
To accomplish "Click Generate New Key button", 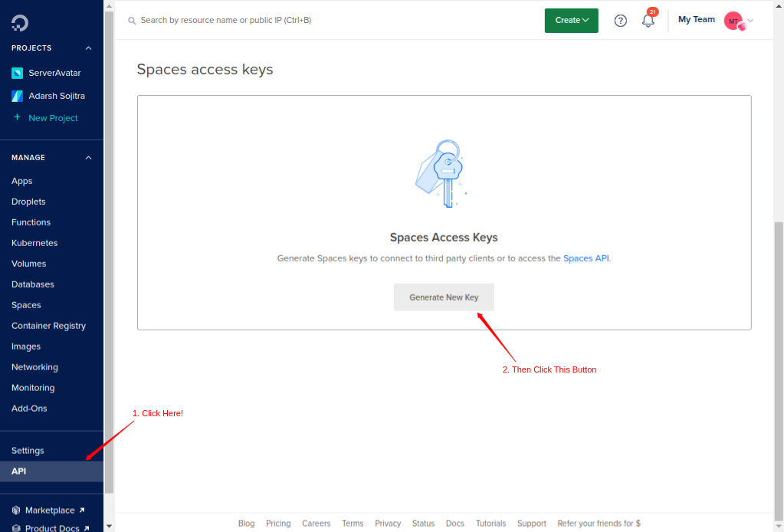I will (x=444, y=297).
